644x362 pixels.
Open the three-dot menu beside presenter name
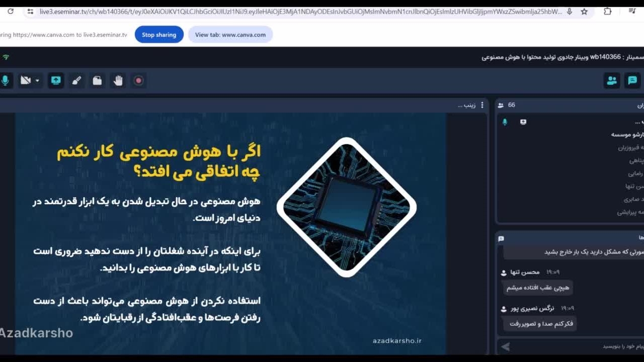pyautogui.click(x=482, y=105)
